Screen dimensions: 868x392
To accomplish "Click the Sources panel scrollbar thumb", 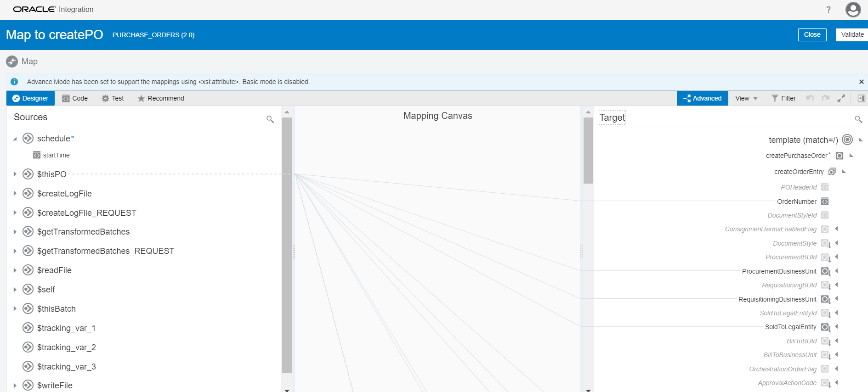I will coord(287,245).
